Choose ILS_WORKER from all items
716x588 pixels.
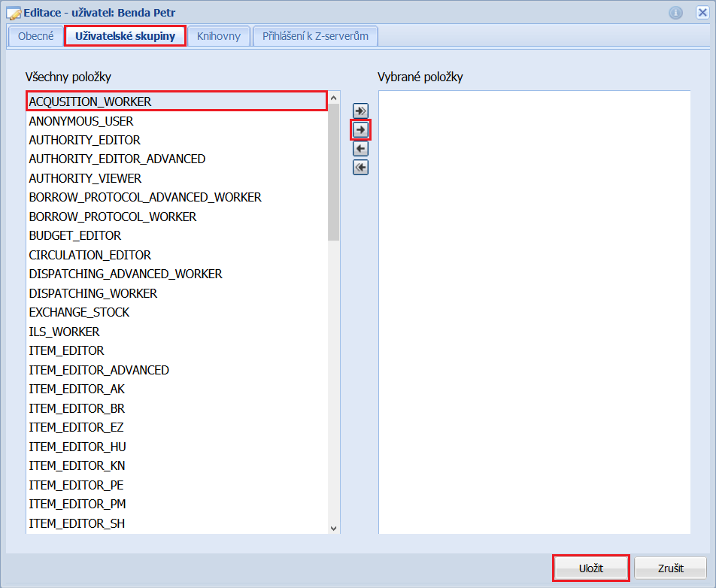pos(64,332)
